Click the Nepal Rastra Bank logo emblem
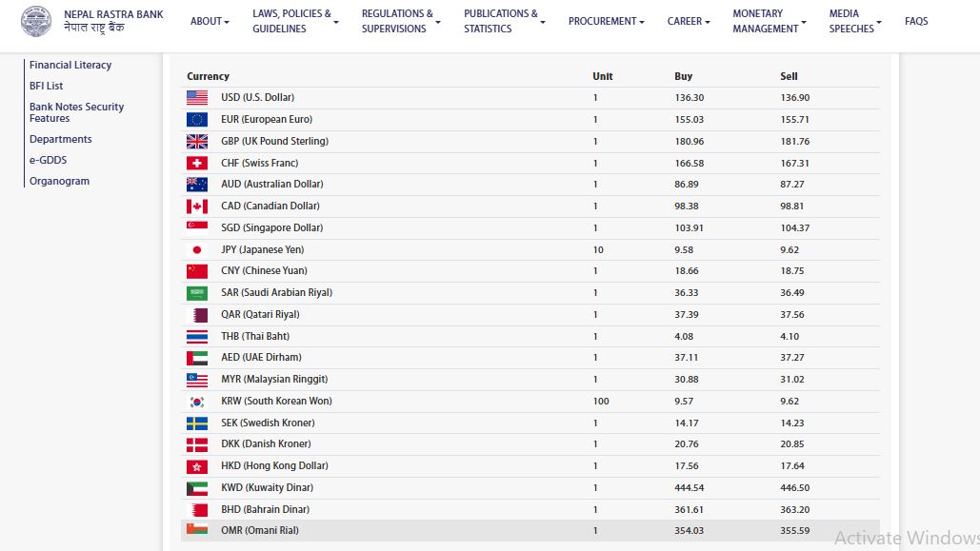This screenshot has height=551, width=980. tap(36, 21)
